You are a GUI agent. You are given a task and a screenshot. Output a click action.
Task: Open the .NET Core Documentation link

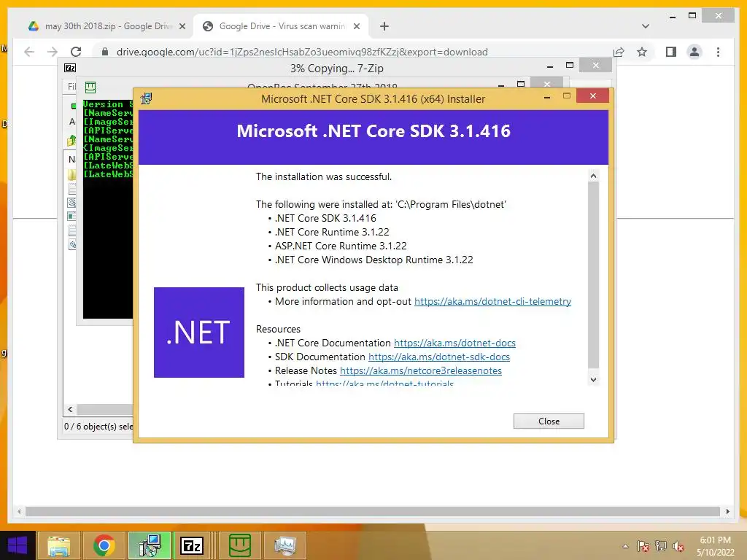pos(454,343)
